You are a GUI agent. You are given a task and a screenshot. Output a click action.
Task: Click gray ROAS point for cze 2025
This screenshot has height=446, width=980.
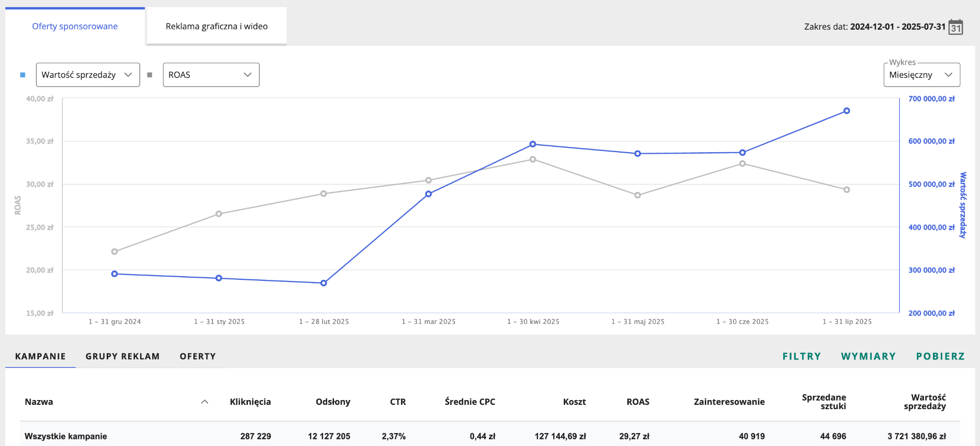click(742, 164)
